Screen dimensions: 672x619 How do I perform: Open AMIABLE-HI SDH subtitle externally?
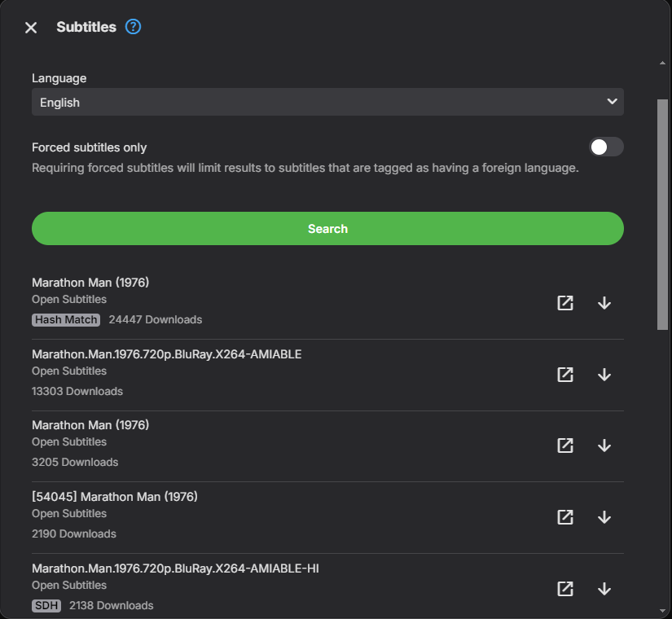pos(565,589)
